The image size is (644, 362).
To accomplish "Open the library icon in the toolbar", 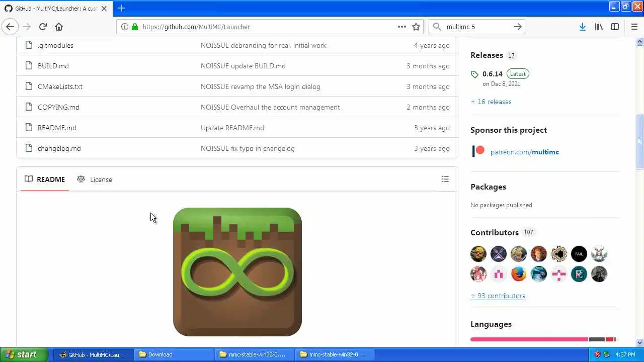I will pyautogui.click(x=599, y=27).
